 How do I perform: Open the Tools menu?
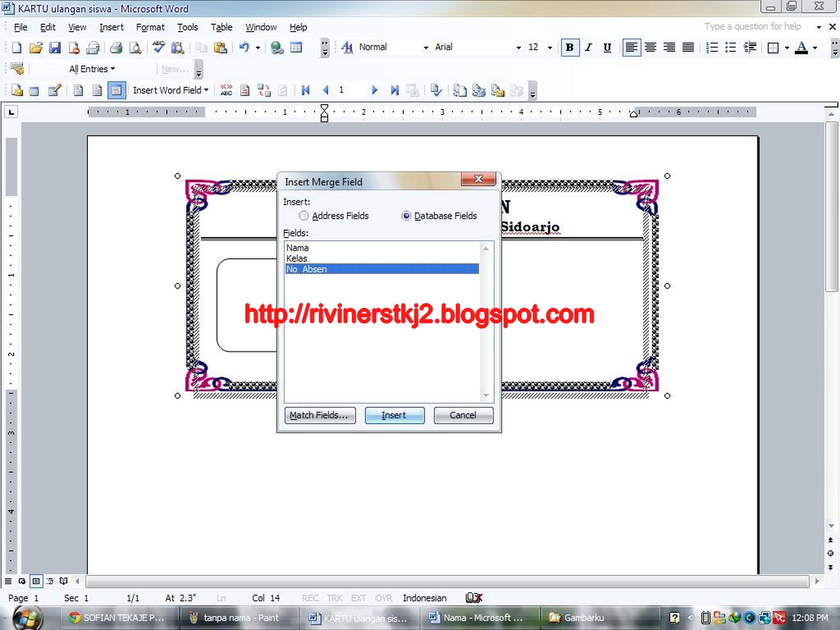187,27
